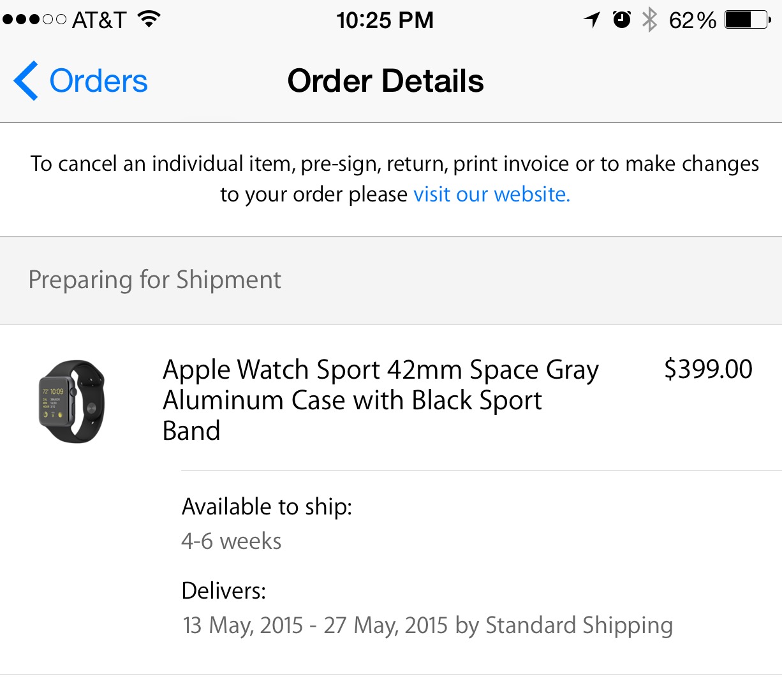The image size is (782, 700).
Task: Tap the Available to ship label
Action: 267,507
